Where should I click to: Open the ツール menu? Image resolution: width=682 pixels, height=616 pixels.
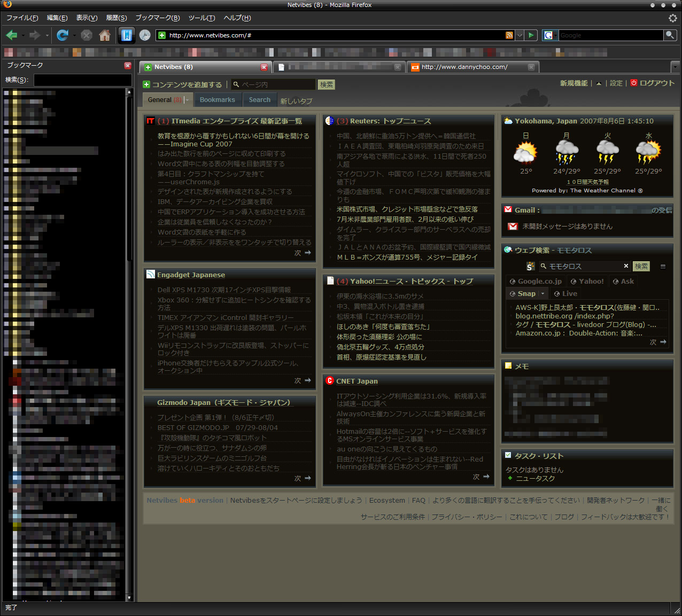click(x=201, y=18)
